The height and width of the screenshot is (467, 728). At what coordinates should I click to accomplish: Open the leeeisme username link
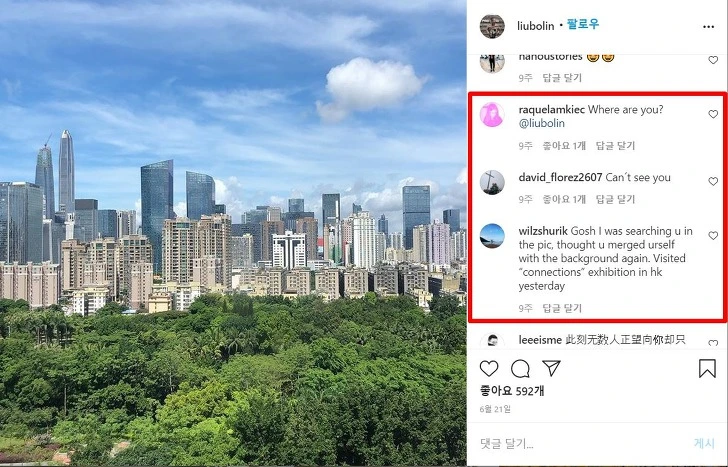click(540, 340)
